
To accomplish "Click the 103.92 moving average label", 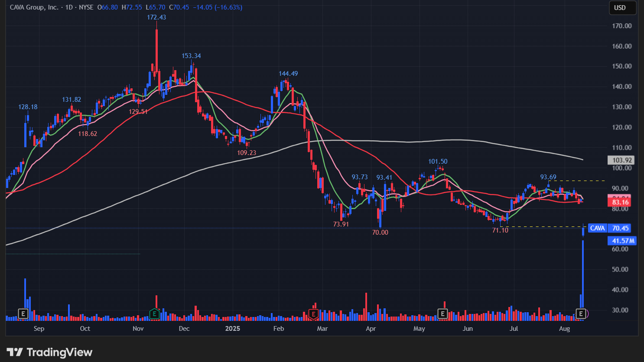I will coord(621,160).
